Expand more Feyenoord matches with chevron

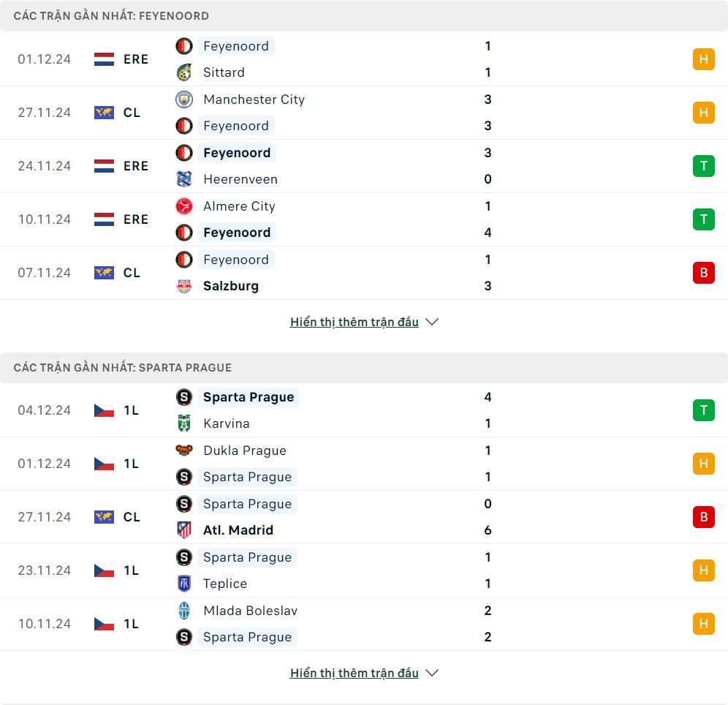(432, 322)
